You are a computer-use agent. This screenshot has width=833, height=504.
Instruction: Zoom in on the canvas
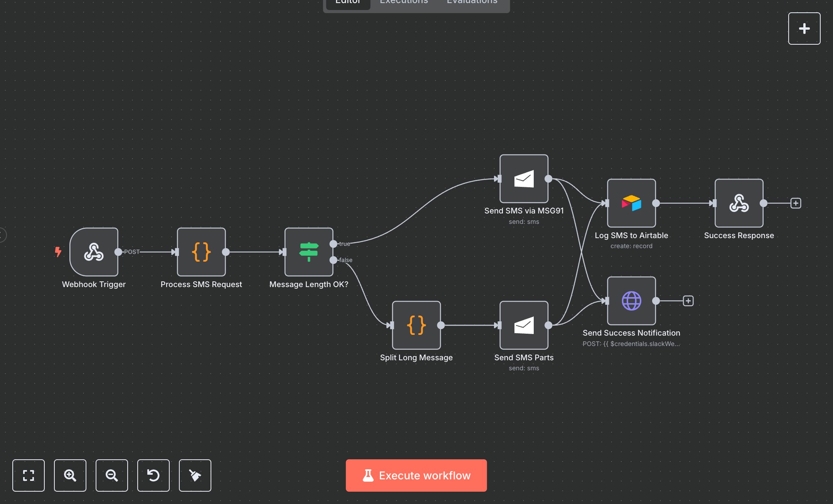(70, 475)
